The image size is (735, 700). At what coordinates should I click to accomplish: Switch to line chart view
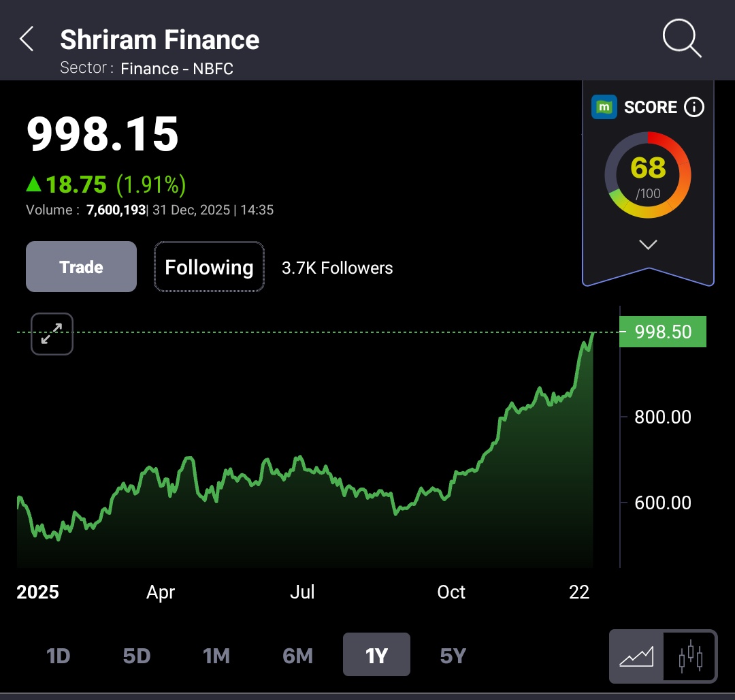coord(636,656)
